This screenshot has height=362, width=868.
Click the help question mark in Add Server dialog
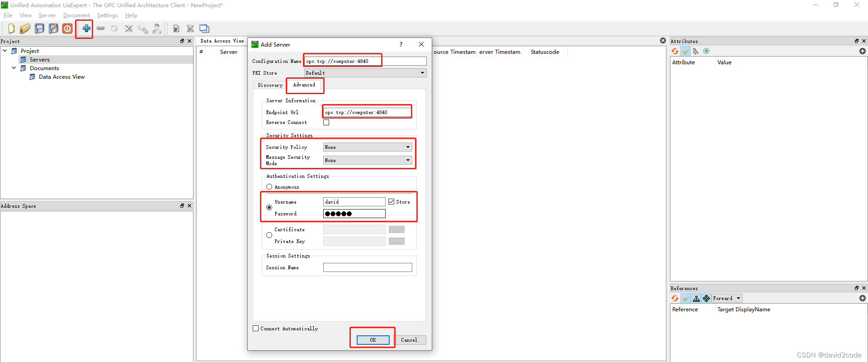pos(401,44)
